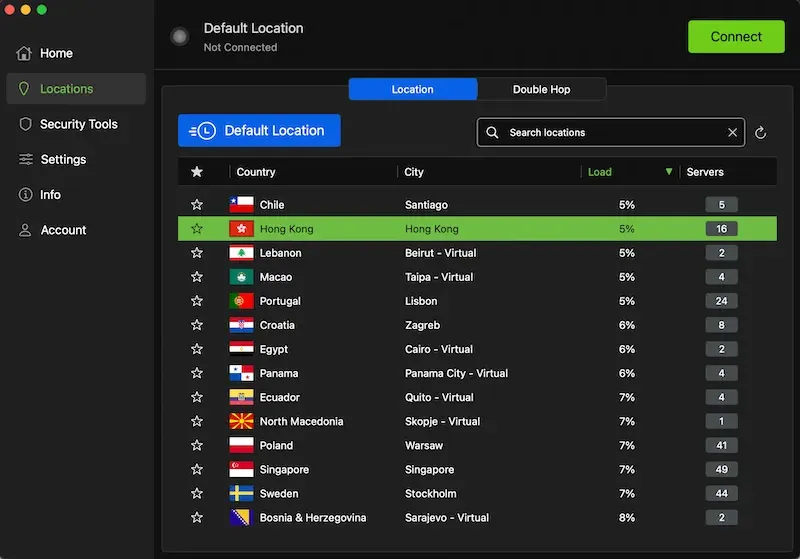Click the connection status indicator circle

pos(180,37)
